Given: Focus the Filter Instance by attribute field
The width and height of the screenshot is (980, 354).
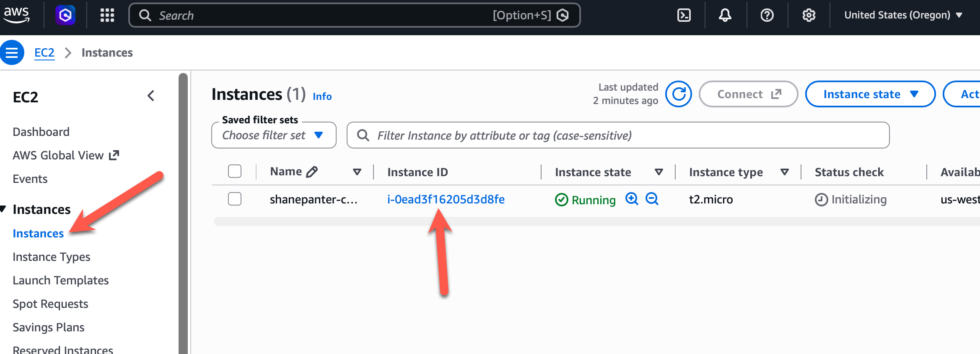Looking at the screenshot, I should tap(618, 135).
